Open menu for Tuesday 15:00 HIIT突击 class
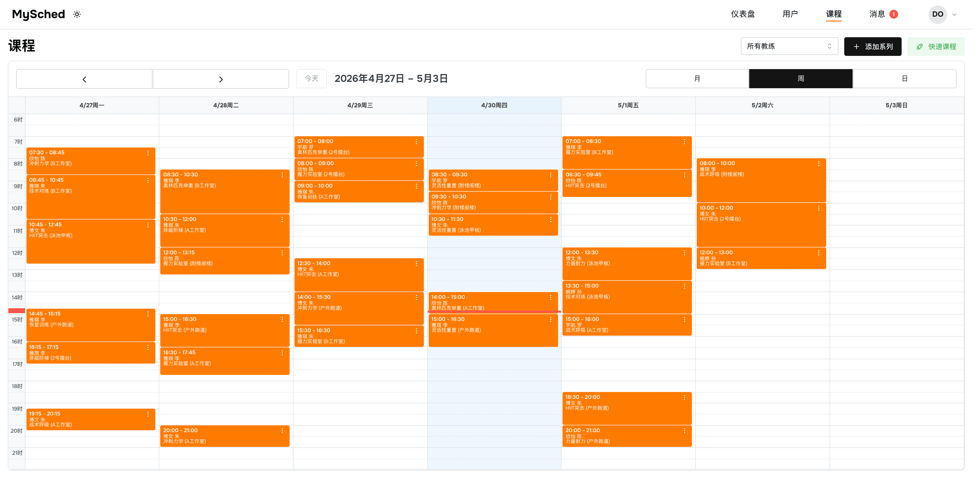 [x=282, y=320]
